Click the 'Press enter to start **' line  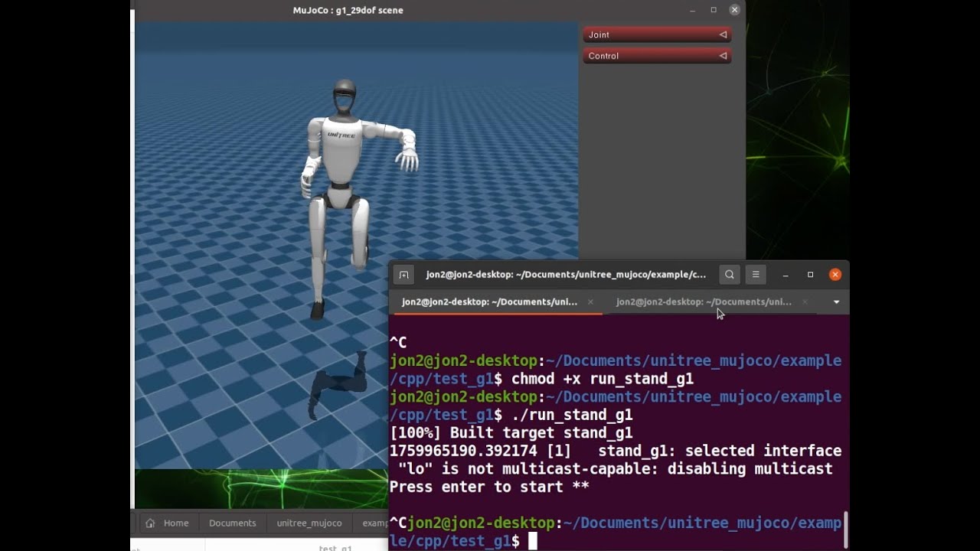click(489, 487)
